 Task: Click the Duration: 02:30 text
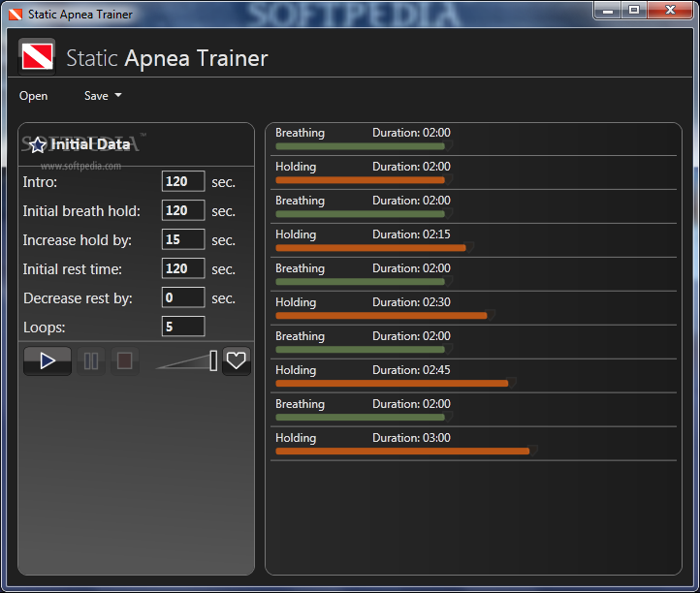(412, 302)
